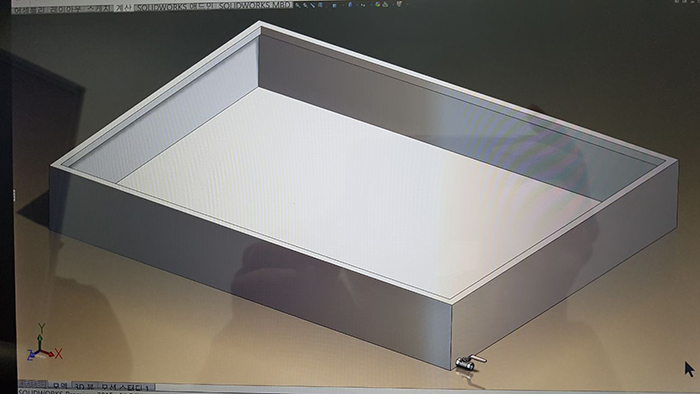This screenshot has width=700, height=394.
Task: Select the ball valve component near the tank corner
Action: pyautogui.click(x=470, y=362)
